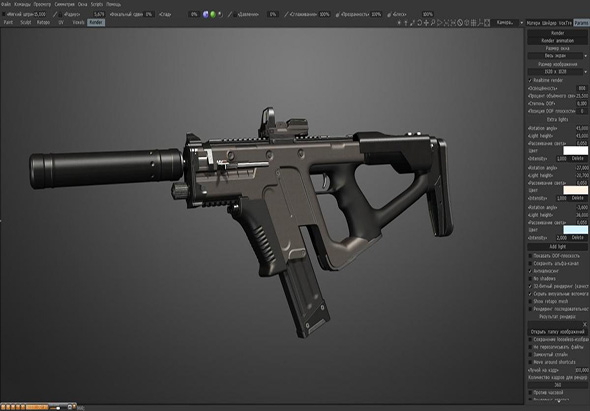Expand the Весь экран window size dropdown

558,56
